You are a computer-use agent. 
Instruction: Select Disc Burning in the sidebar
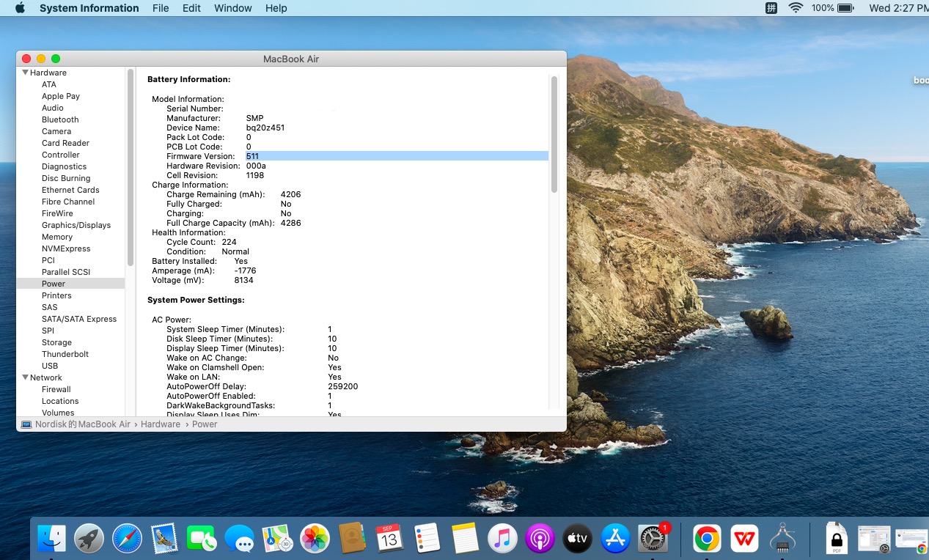[x=66, y=178]
